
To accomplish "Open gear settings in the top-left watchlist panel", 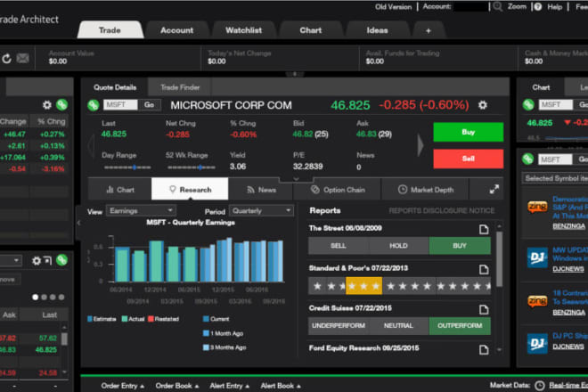I will tap(46, 104).
